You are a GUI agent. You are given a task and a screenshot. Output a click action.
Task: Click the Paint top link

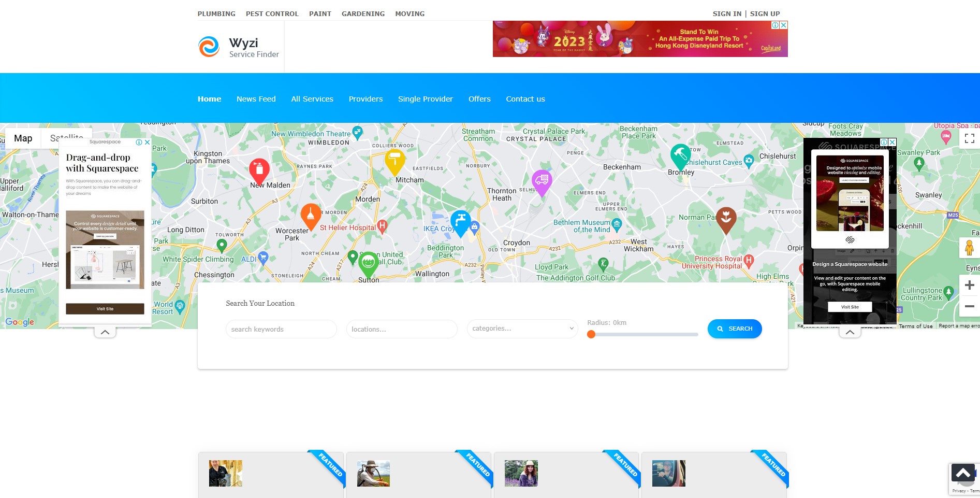click(x=320, y=14)
